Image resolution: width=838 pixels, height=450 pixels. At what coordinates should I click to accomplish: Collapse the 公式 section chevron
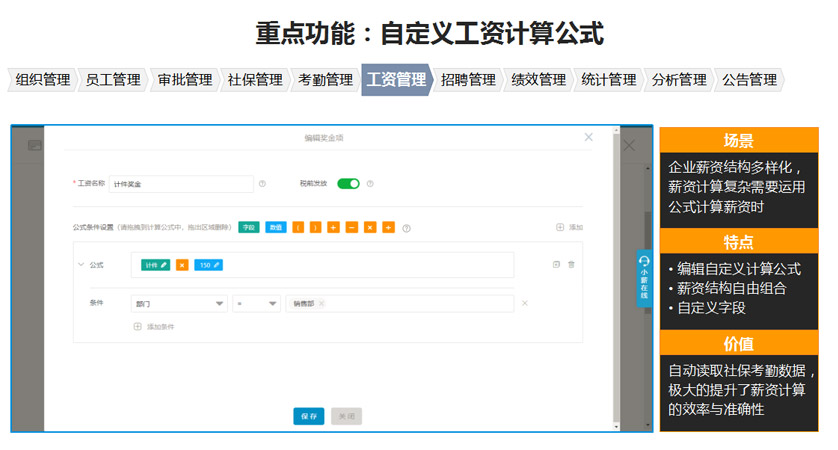[81, 265]
